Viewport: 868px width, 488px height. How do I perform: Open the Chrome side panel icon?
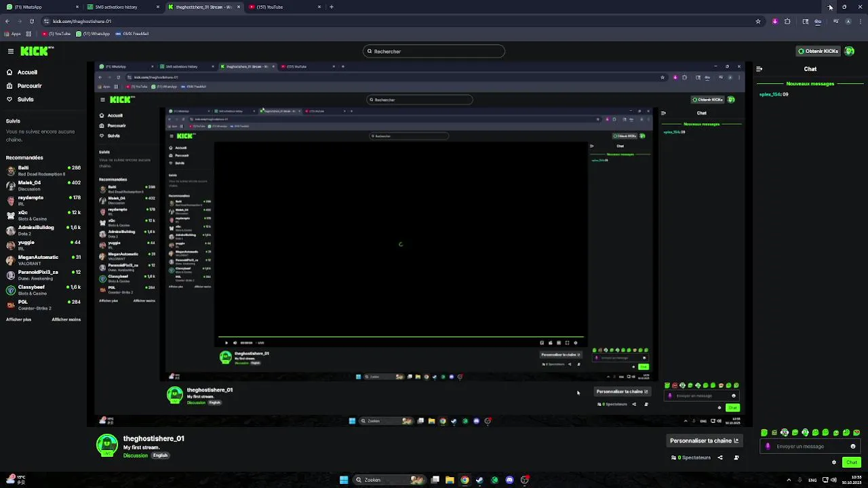coord(806,21)
